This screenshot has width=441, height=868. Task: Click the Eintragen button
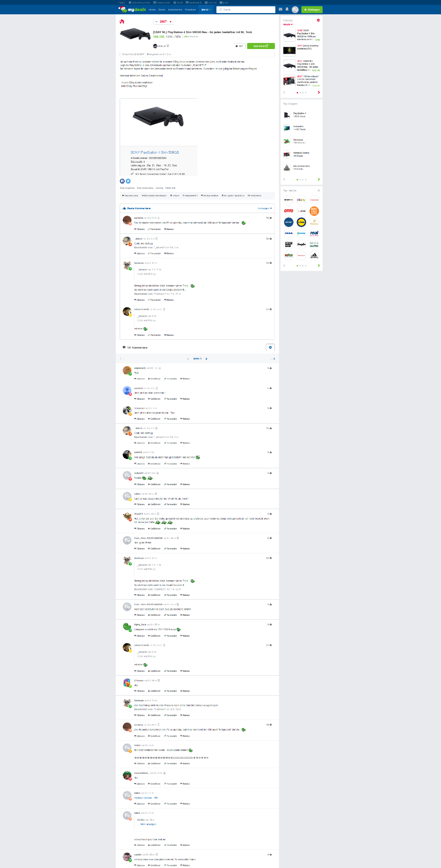[312, 10]
